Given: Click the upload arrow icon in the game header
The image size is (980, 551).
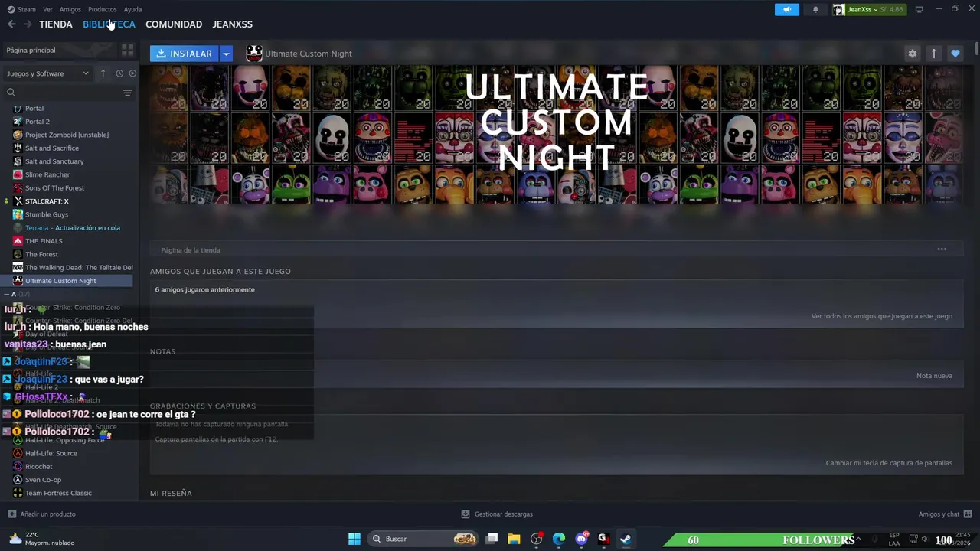Looking at the screenshot, I should click(x=933, y=54).
